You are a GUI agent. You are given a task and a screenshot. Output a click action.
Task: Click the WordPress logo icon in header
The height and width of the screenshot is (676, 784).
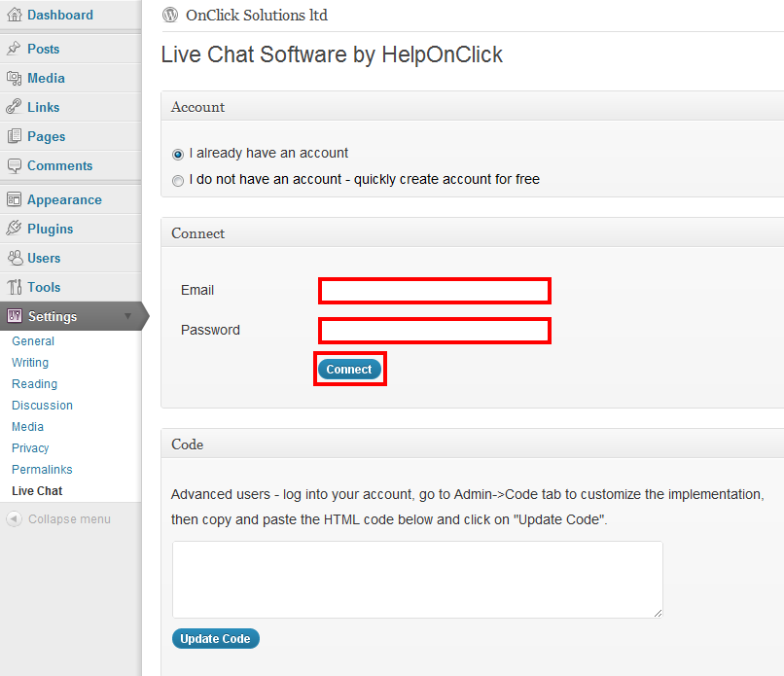(170, 15)
